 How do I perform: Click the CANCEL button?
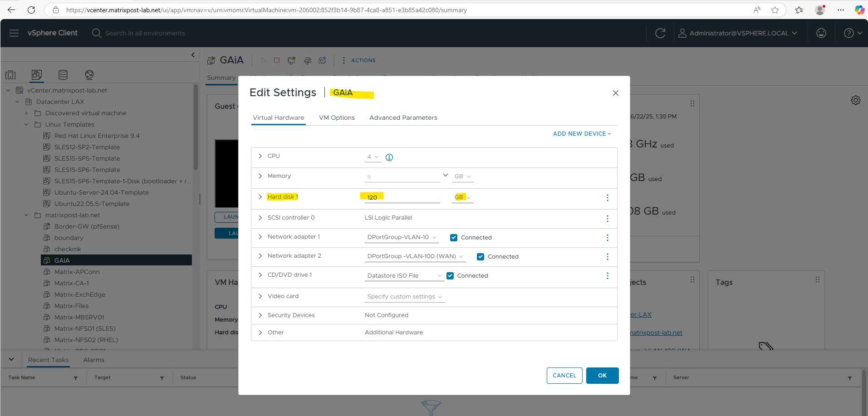(x=564, y=376)
